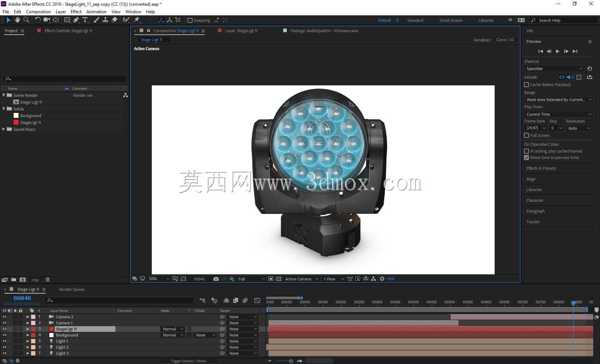Screen dimensions: 600x364
Task: Open the Window menu
Action: pos(133,11)
